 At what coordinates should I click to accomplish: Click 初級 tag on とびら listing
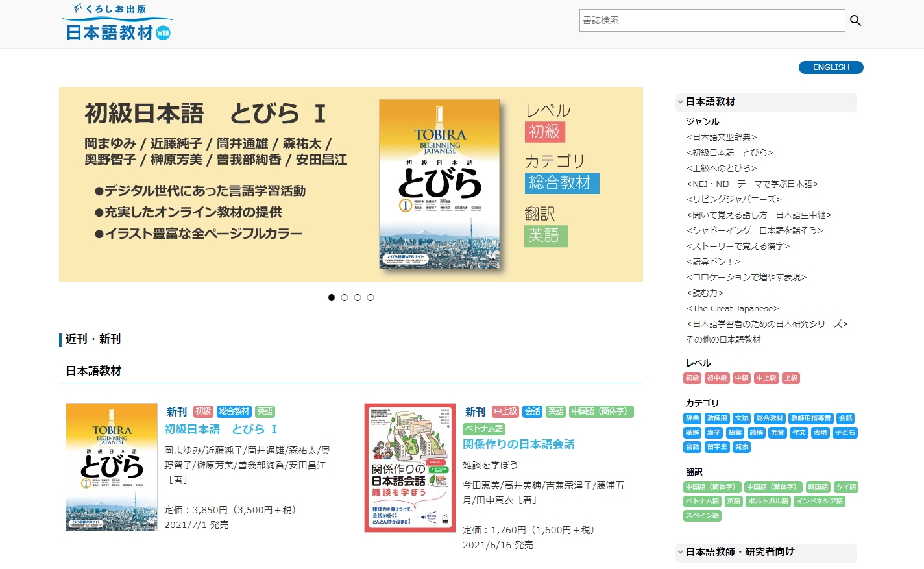click(203, 411)
